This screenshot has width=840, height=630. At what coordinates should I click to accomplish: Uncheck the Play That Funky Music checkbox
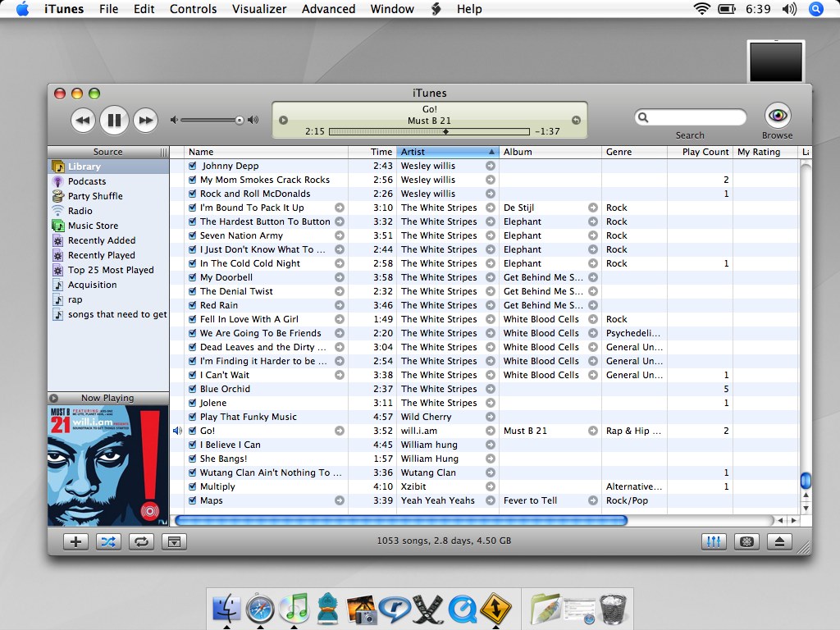point(192,417)
